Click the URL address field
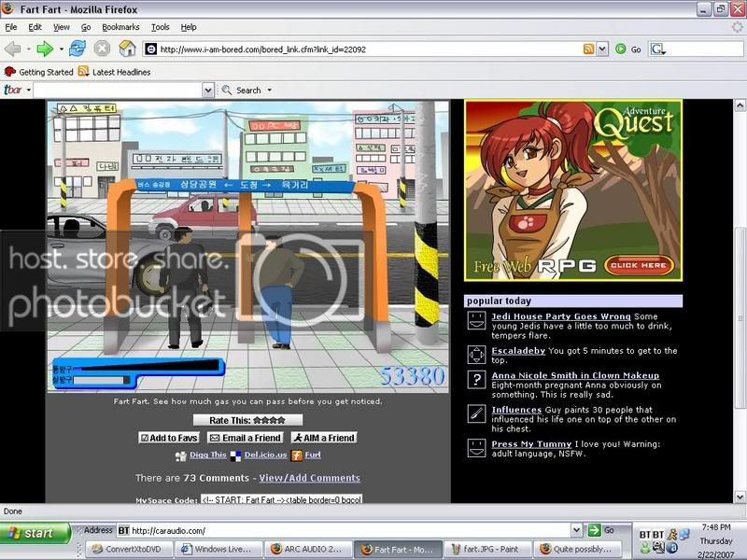This screenshot has width=747, height=560. (x=369, y=49)
